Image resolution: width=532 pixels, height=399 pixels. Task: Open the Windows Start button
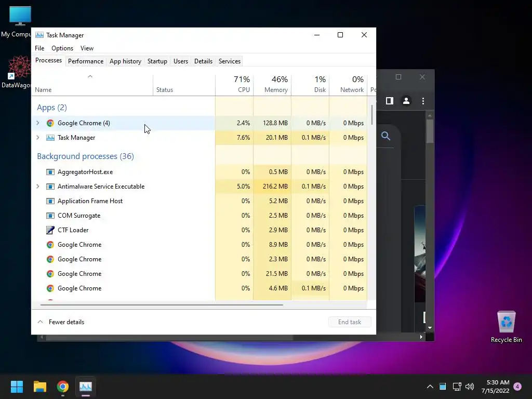(17, 387)
